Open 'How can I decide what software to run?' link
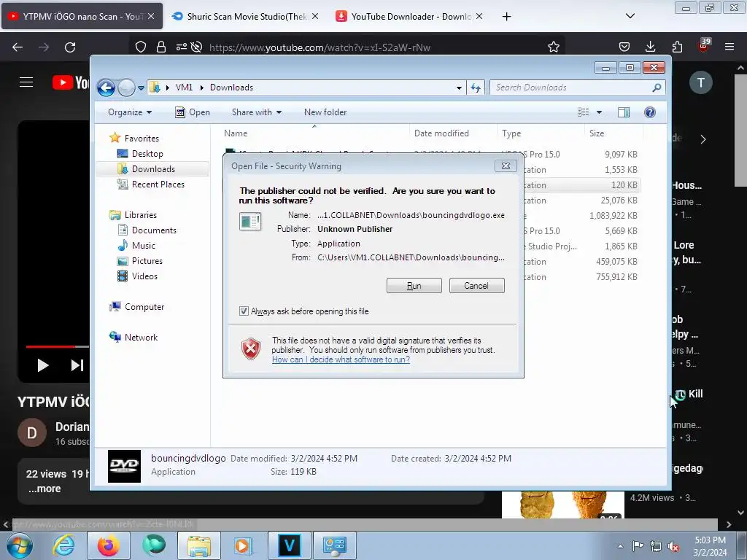This screenshot has width=747, height=560. point(341,359)
